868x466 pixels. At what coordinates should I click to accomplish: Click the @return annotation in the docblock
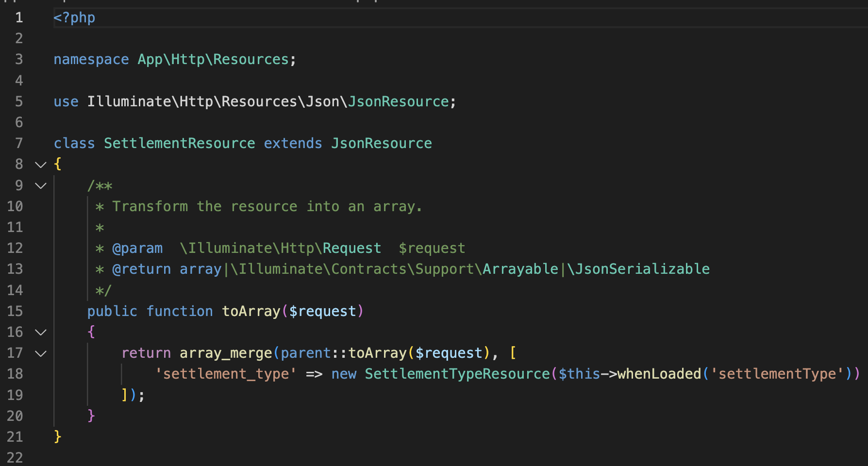tap(142, 268)
